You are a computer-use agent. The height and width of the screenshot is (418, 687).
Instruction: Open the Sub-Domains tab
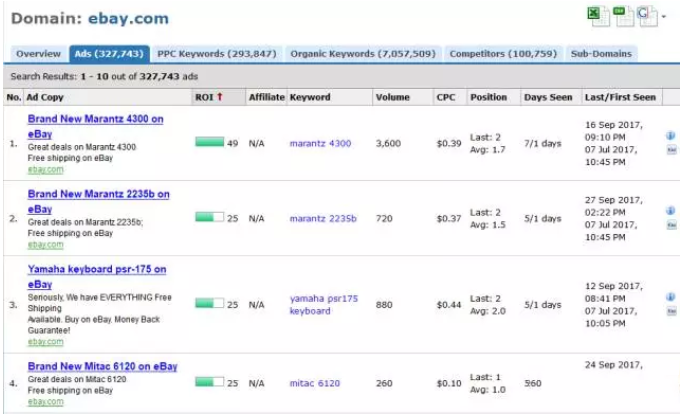pyautogui.click(x=601, y=53)
